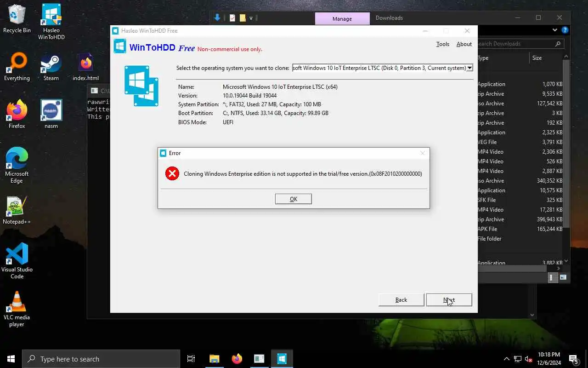Click the WinToHDD clone illustration icon
This screenshot has width=588, height=368.
141,86
